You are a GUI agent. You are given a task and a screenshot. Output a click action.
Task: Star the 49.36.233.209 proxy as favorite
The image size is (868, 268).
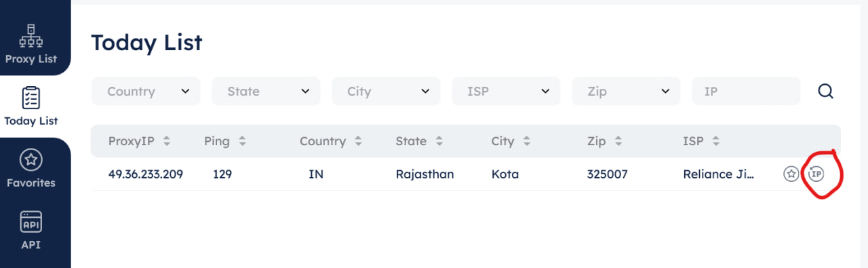pos(791,174)
